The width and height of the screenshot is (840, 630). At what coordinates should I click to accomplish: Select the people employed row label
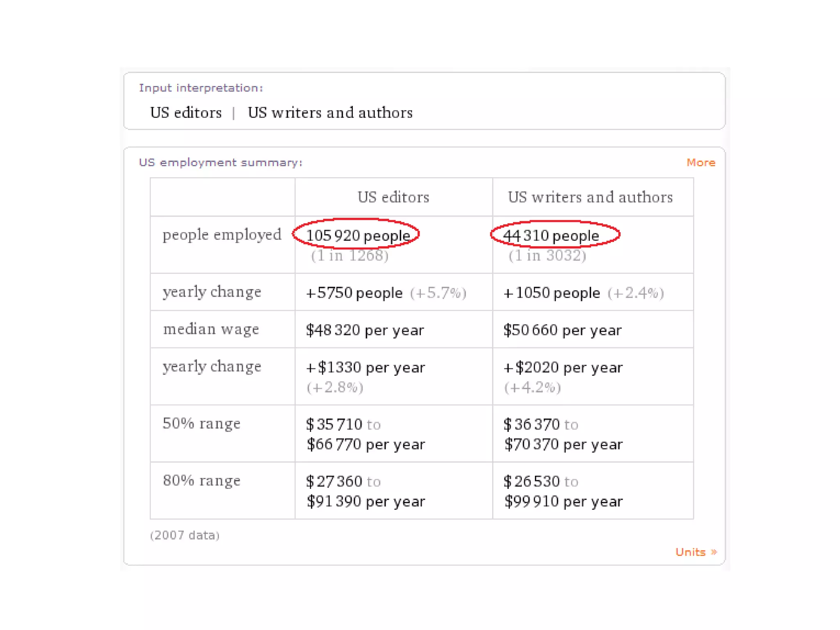[x=222, y=235]
